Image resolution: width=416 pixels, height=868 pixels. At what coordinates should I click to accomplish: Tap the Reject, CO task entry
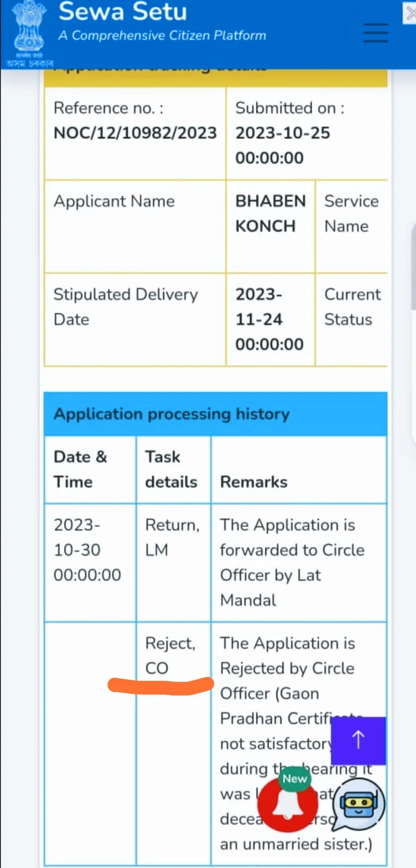pos(170,655)
